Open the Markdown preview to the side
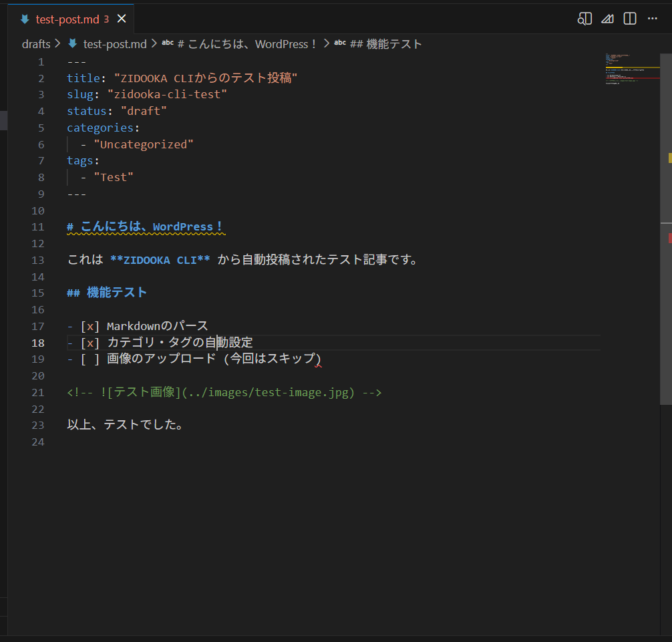This screenshot has width=672, height=642. click(584, 19)
